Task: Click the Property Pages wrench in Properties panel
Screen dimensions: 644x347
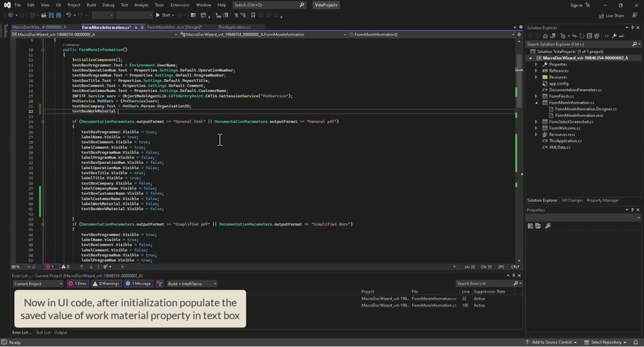Action: (x=547, y=226)
